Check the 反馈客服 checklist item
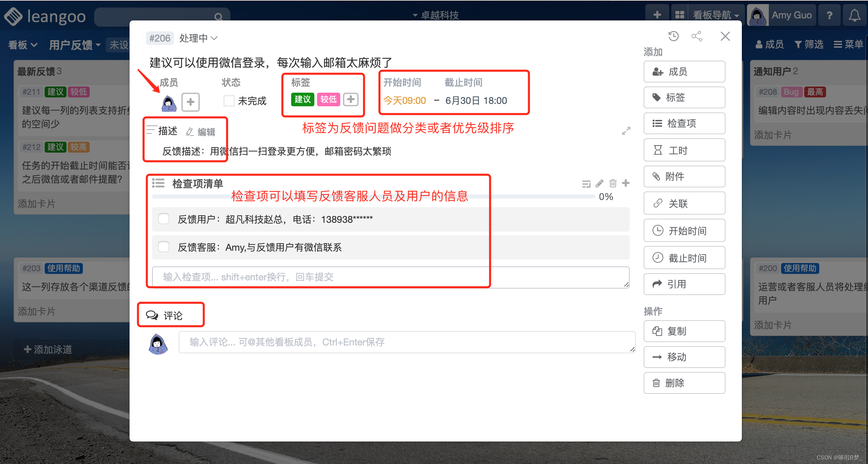This screenshot has width=868, height=464. [164, 247]
